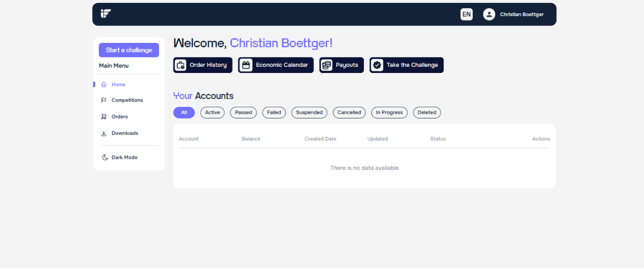644x268 pixels.
Task: Click the Economic Calendar icon
Action: pyautogui.click(x=246, y=65)
